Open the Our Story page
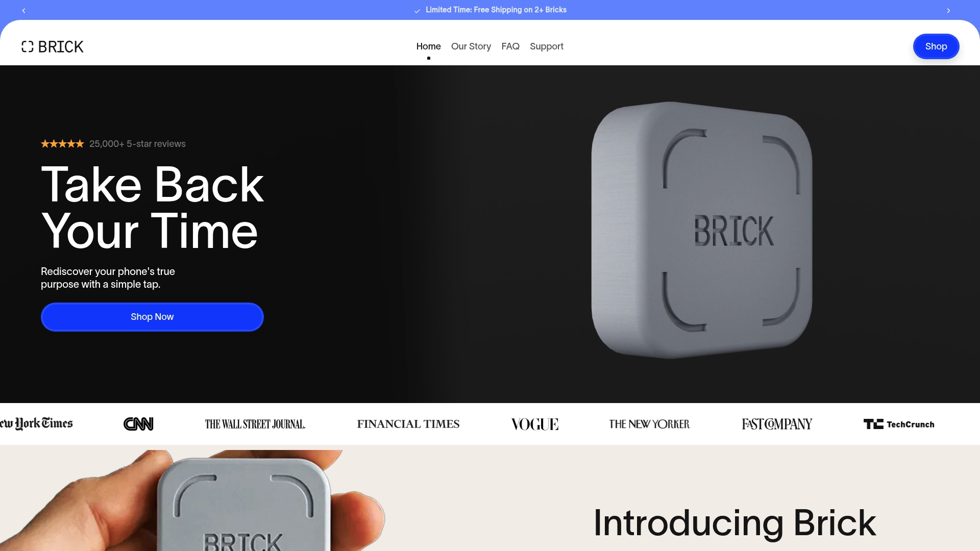The height and width of the screenshot is (551, 980). point(471,46)
